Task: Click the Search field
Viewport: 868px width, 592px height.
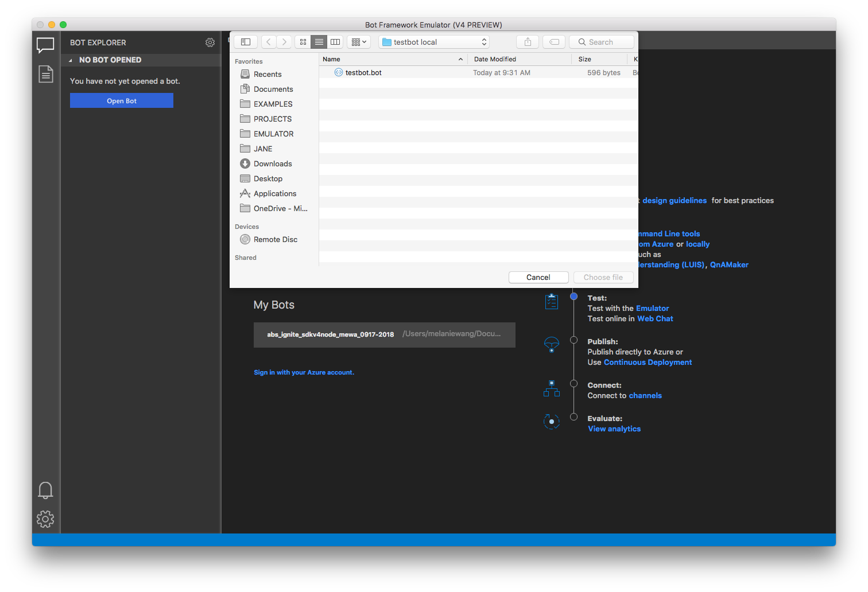Action: 601,41
